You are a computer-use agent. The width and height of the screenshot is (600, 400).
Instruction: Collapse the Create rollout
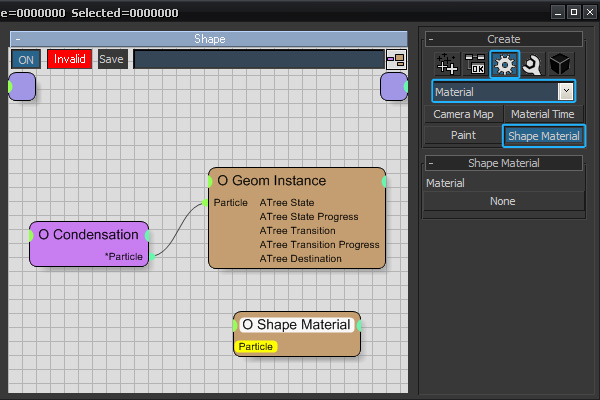click(x=431, y=39)
